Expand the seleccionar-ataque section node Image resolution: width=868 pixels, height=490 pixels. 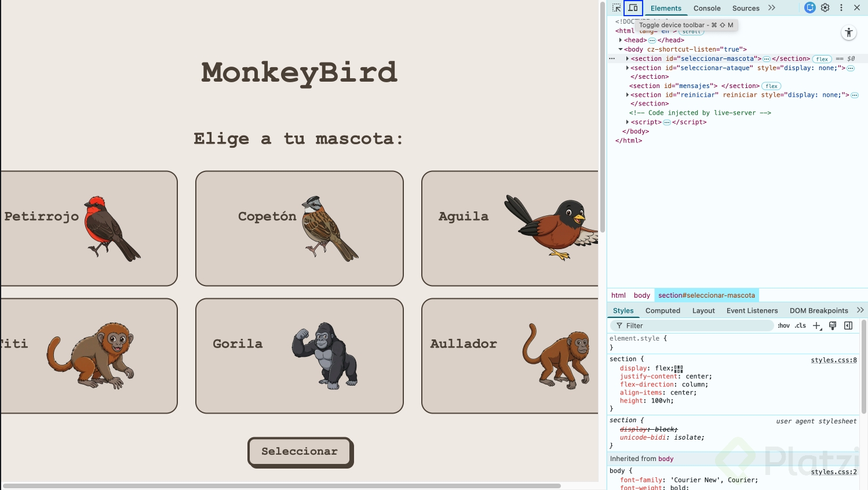pos(628,68)
